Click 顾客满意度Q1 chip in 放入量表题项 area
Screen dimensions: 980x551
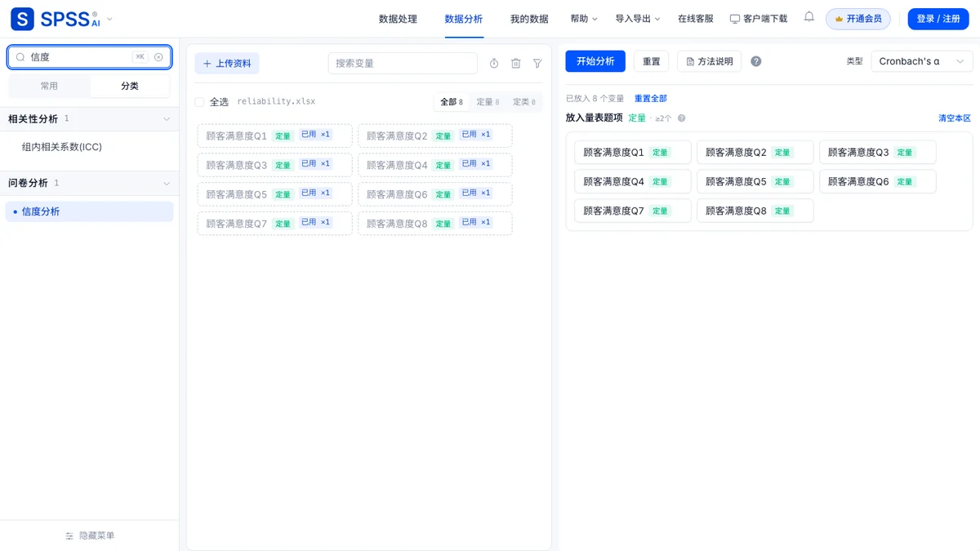[x=633, y=153]
